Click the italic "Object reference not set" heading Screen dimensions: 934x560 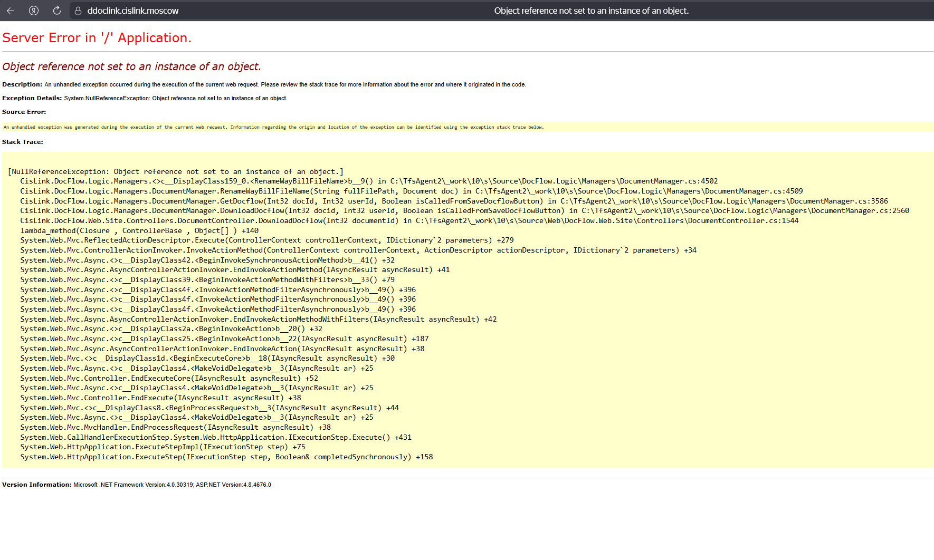131,66
